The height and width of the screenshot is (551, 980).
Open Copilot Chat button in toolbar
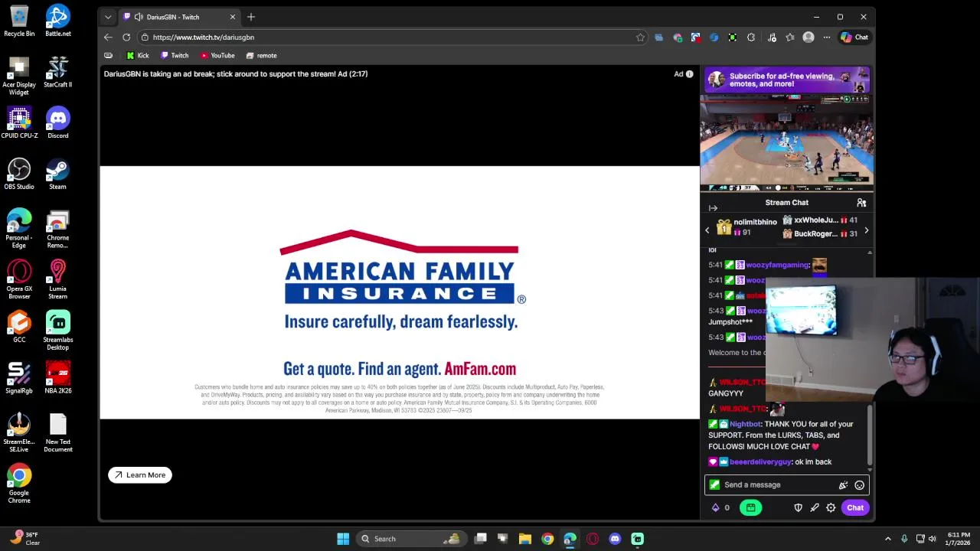(854, 37)
